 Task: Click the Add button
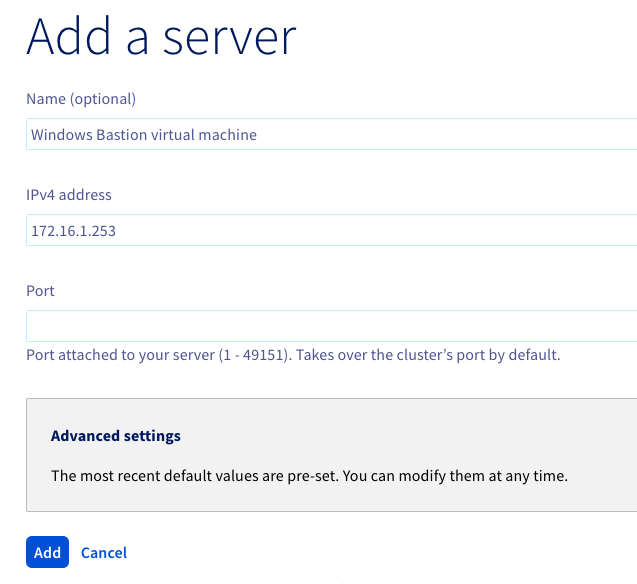tap(48, 552)
